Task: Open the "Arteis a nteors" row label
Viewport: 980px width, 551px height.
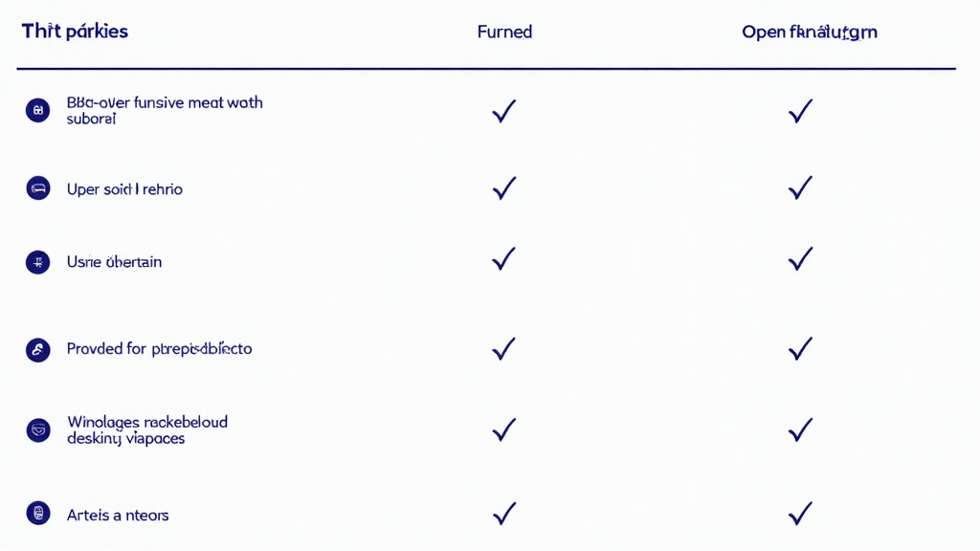Action: point(118,515)
